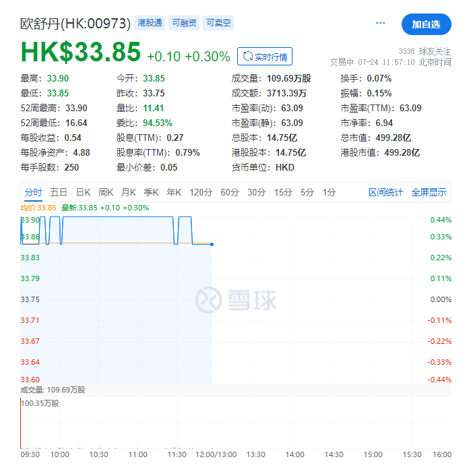Click the 港股通 tag
The width and height of the screenshot is (469, 476).
pyautogui.click(x=150, y=23)
